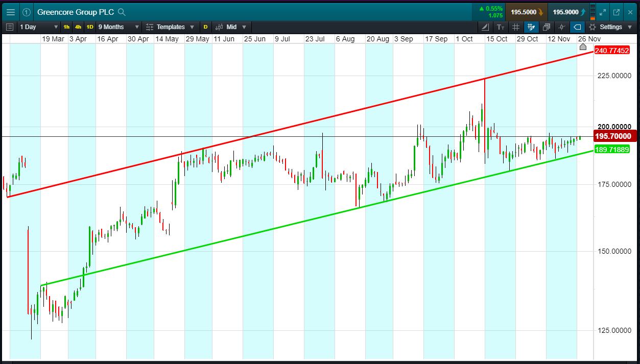Select the text annotation tool

point(500,27)
